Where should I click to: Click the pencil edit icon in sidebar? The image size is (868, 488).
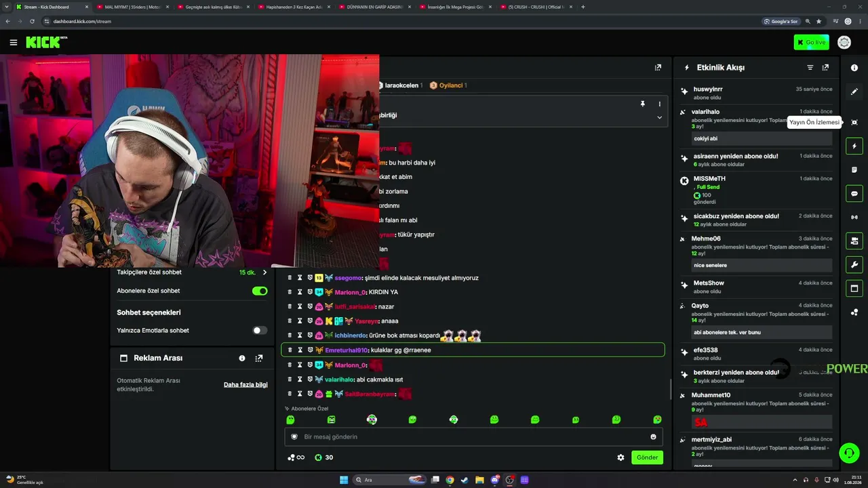[854, 91]
